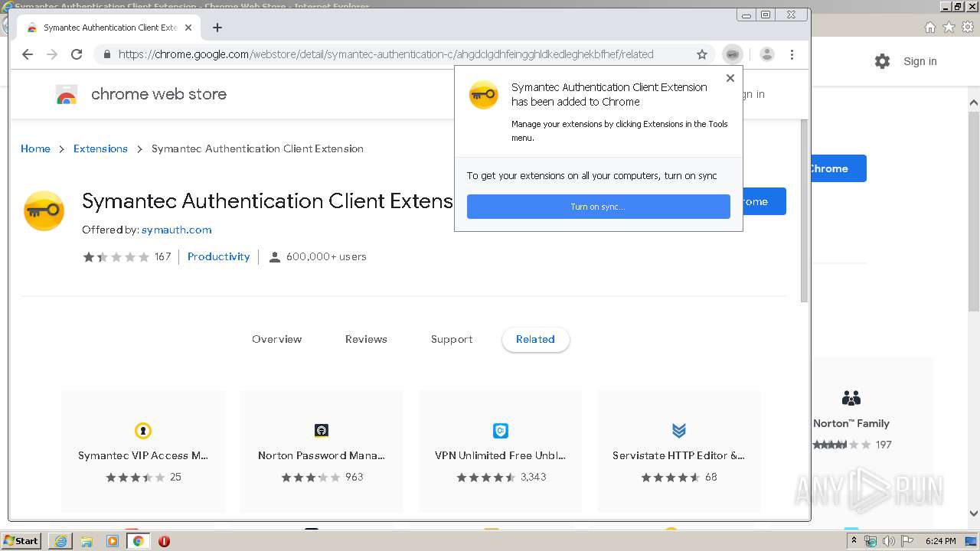
Task: Click the address bar URL
Action: click(386, 54)
